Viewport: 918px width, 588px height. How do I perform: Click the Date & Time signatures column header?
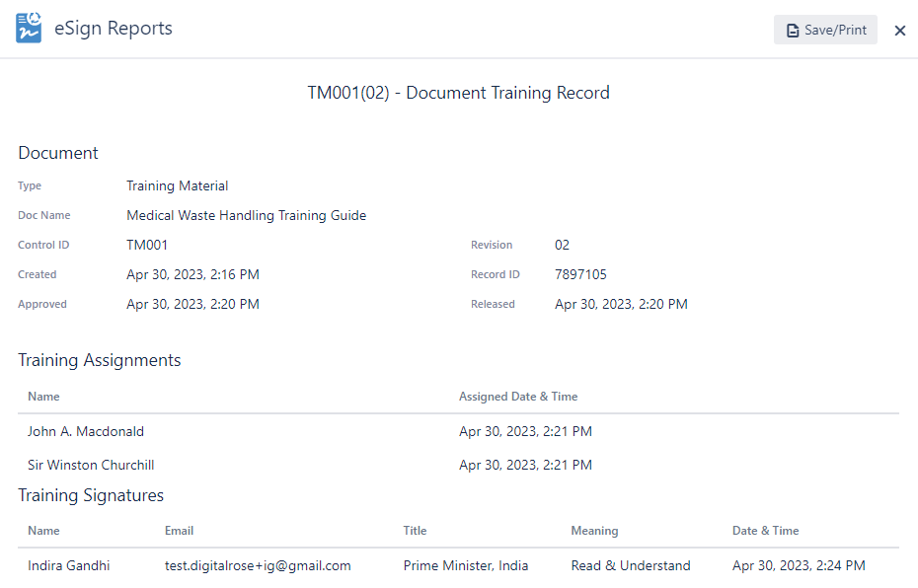pyautogui.click(x=765, y=531)
